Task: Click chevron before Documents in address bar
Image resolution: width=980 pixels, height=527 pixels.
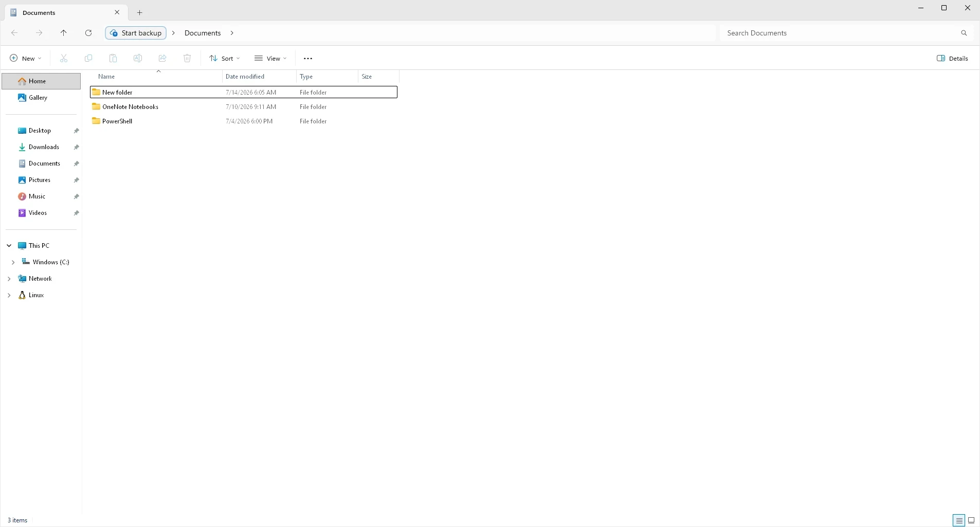Action: (x=173, y=33)
